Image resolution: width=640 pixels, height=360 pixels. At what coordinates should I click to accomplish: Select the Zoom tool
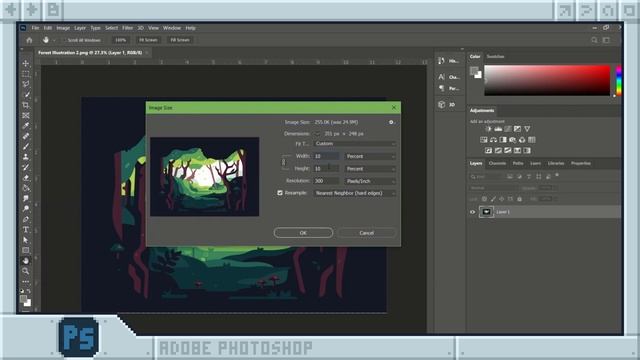[x=26, y=271]
